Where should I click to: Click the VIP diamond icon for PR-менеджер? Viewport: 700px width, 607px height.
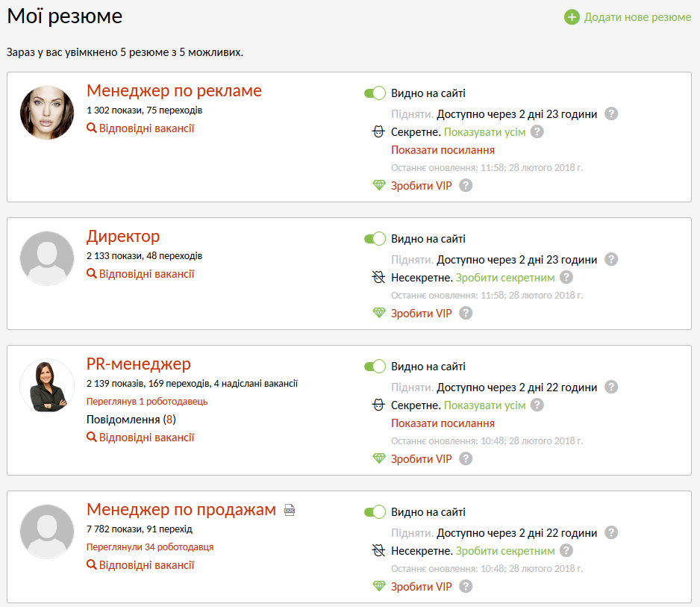379,459
